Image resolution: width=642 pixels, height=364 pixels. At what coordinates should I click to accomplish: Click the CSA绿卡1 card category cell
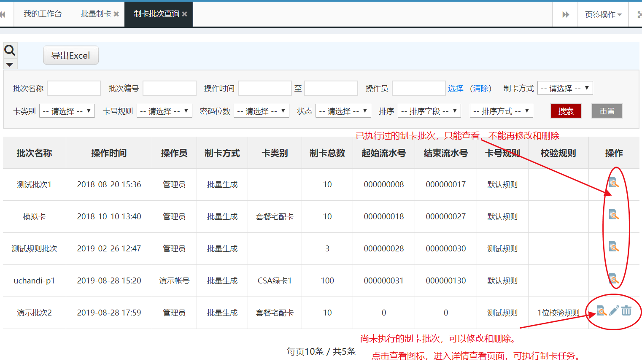(275, 281)
